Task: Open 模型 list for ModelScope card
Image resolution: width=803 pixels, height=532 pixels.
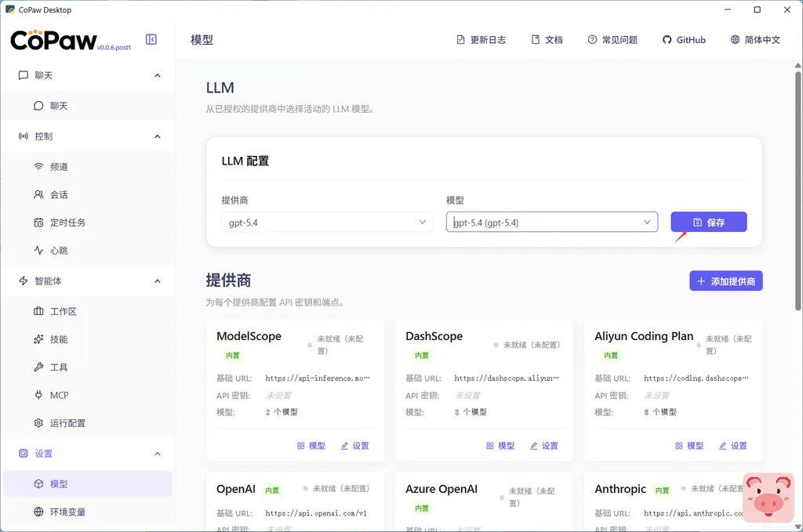Action: point(311,446)
